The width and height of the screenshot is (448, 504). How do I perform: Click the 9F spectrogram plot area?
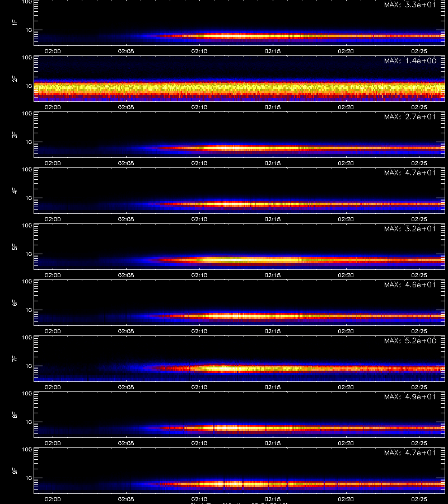(x=240, y=470)
